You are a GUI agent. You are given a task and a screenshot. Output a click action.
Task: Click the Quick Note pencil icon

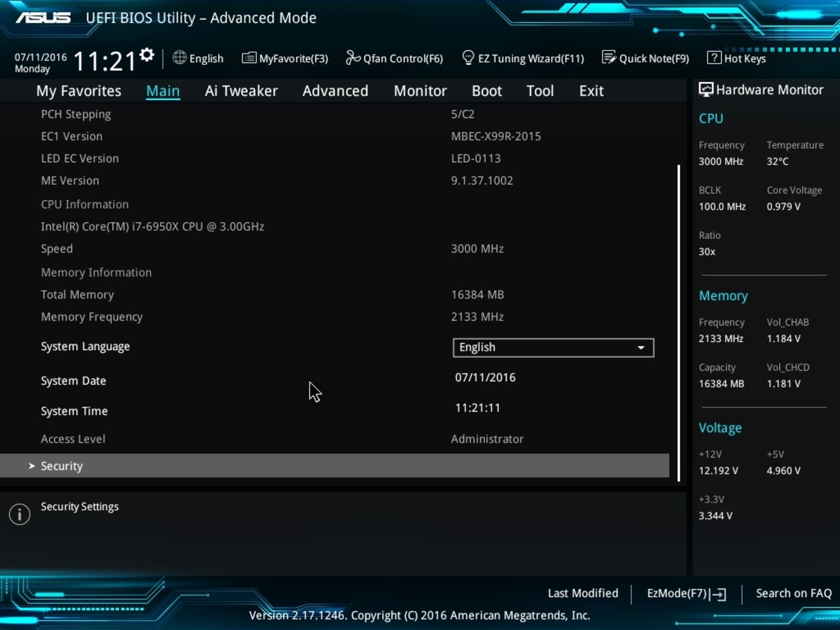click(609, 57)
